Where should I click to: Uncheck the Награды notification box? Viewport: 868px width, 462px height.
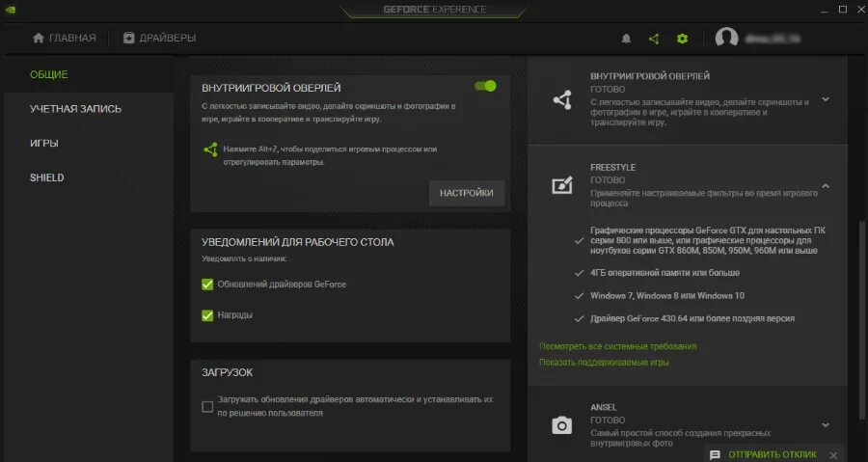tap(207, 315)
